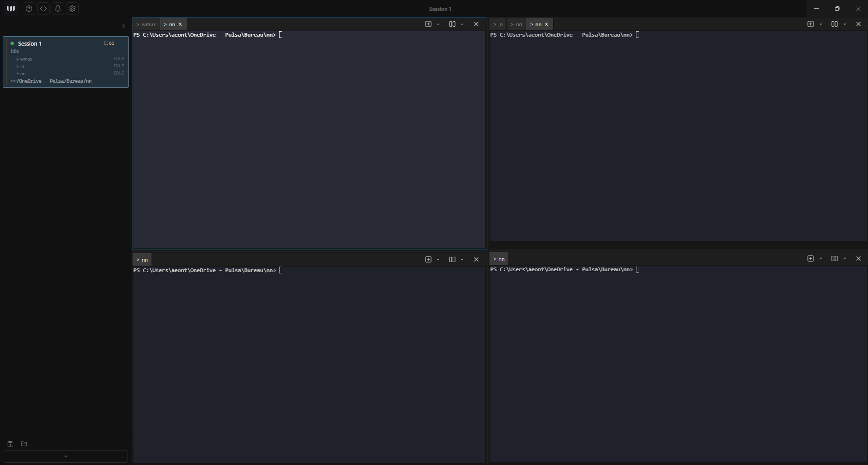Close the bottom-right pane
This screenshot has width=868, height=465.
[859, 258]
